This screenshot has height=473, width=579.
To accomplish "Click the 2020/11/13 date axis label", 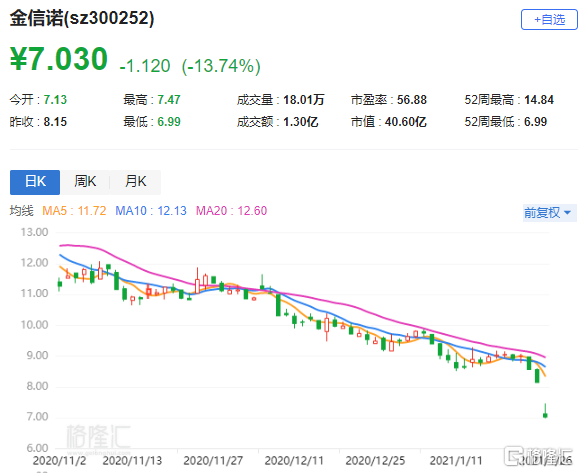I will 132,461.
